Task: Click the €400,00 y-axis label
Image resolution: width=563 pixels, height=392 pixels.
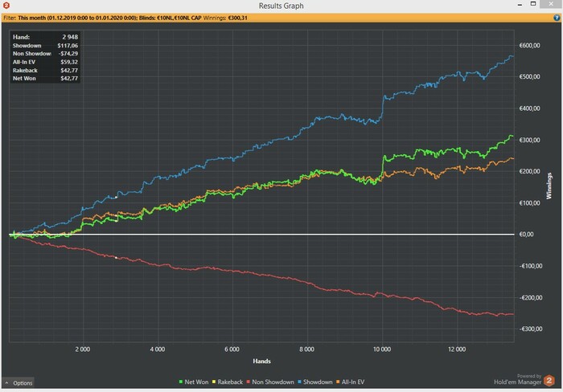Action: 529,108
